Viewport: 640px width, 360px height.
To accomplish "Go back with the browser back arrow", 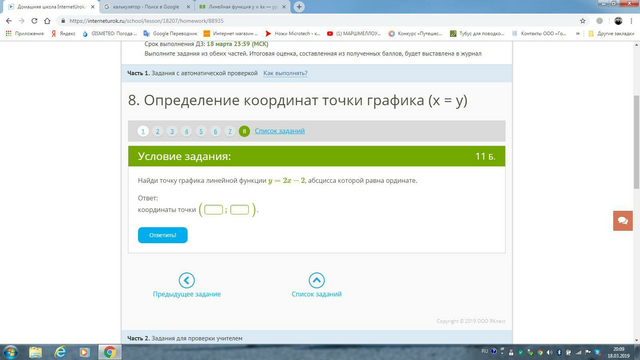I will pos(9,21).
